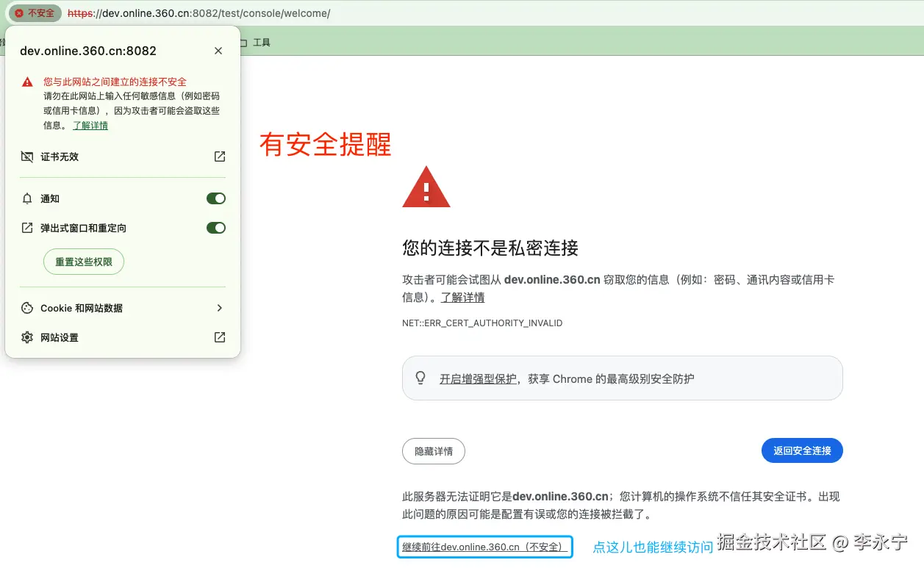
Task: Click the popup-redirect icon beside 弹出式窗口和重定向
Action: click(27, 228)
